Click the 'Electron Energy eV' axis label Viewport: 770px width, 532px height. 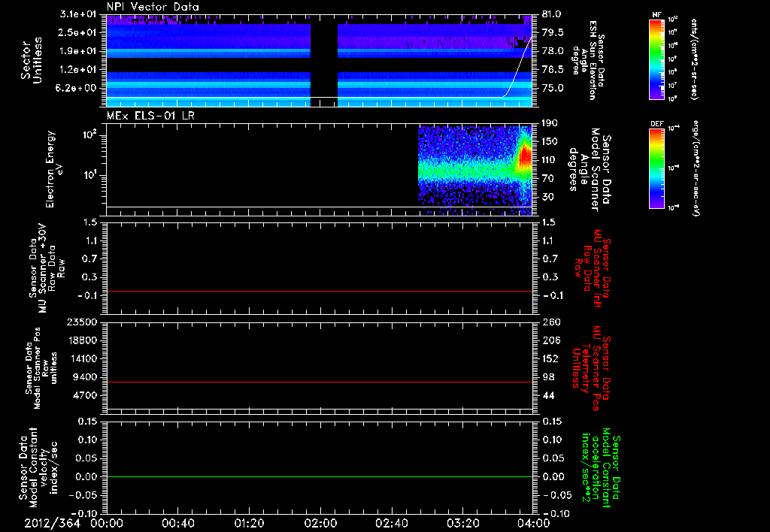(x=54, y=169)
